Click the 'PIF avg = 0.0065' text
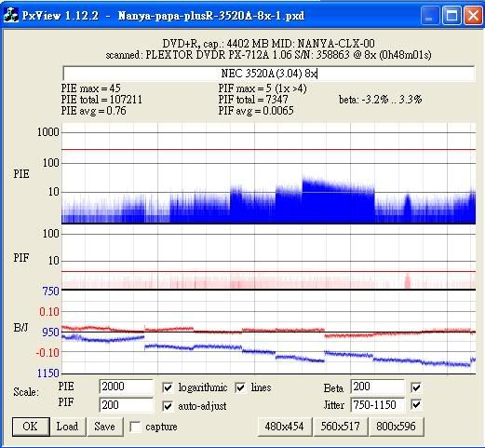Screen dimensions: 485x448 click(x=256, y=111)
